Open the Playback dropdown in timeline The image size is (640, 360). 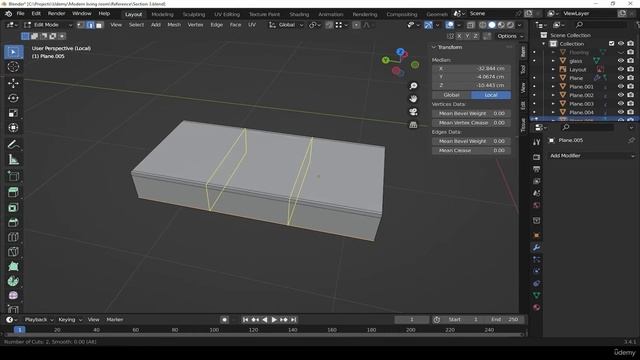tap(38, 320)
